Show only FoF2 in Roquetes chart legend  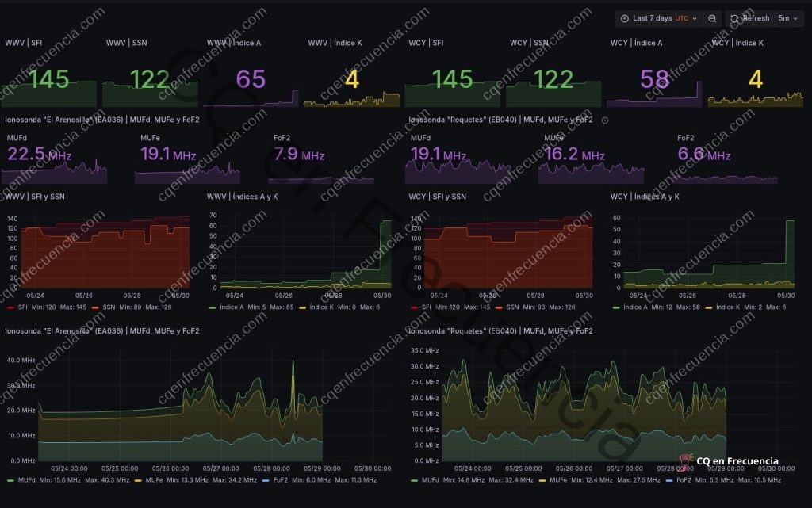pyautogui.click(x=681, y=479)
